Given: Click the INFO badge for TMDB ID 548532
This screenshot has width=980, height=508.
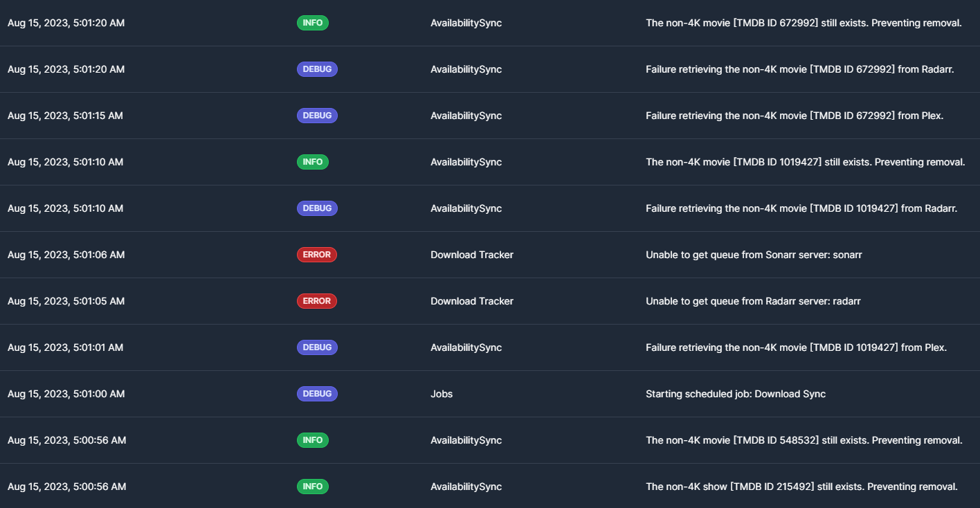Looking at the screenshot, I should (313, 439).
